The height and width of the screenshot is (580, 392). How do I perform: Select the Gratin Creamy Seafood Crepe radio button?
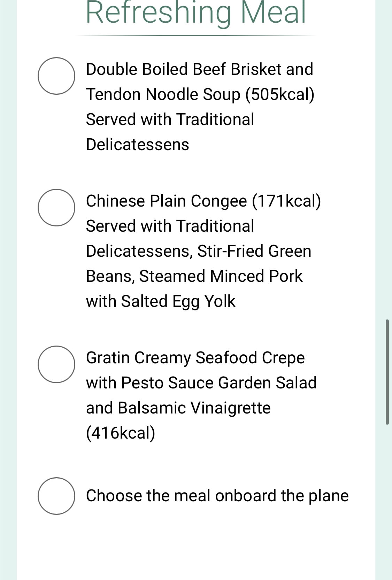56,364
